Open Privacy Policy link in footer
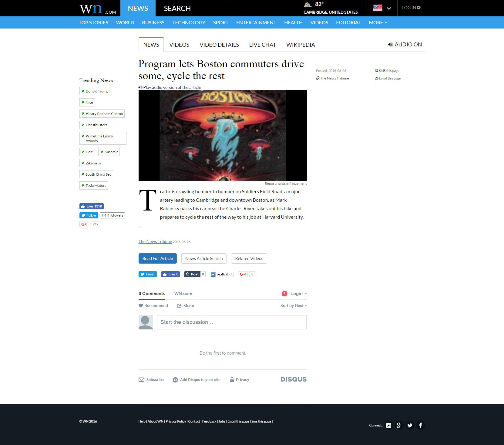 coord(176,421)
